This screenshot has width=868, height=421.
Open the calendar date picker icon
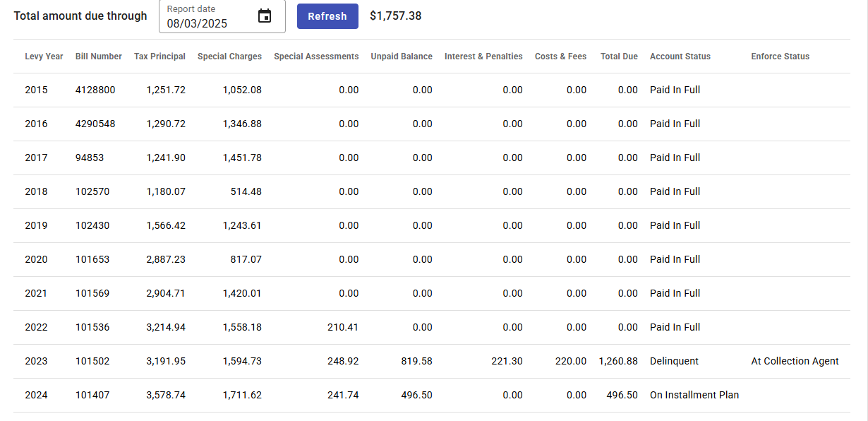click(265, 16)
